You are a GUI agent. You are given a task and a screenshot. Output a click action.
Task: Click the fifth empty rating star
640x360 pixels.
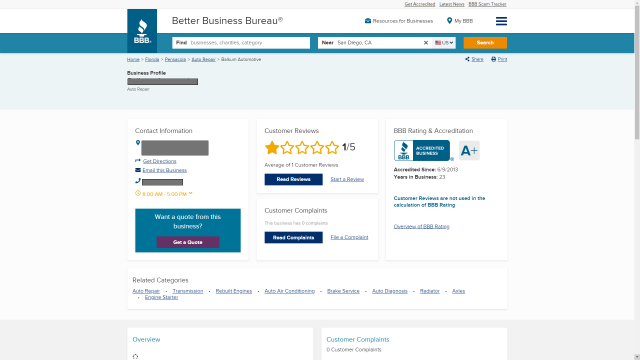pyautogui.click(x=332, y=147)
